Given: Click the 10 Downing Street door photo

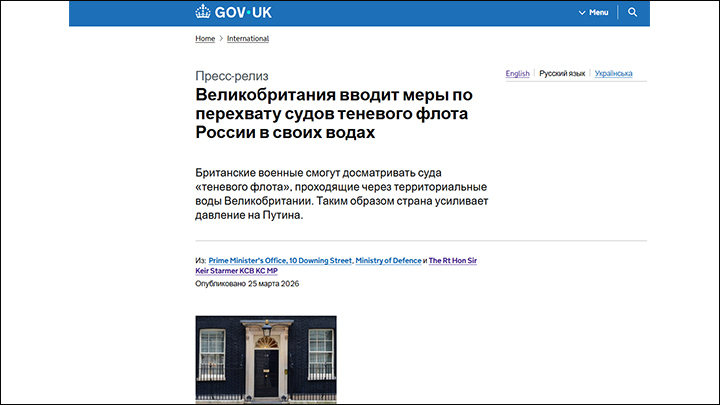Looking at the screenshot, I should click(x=265, y=359).
